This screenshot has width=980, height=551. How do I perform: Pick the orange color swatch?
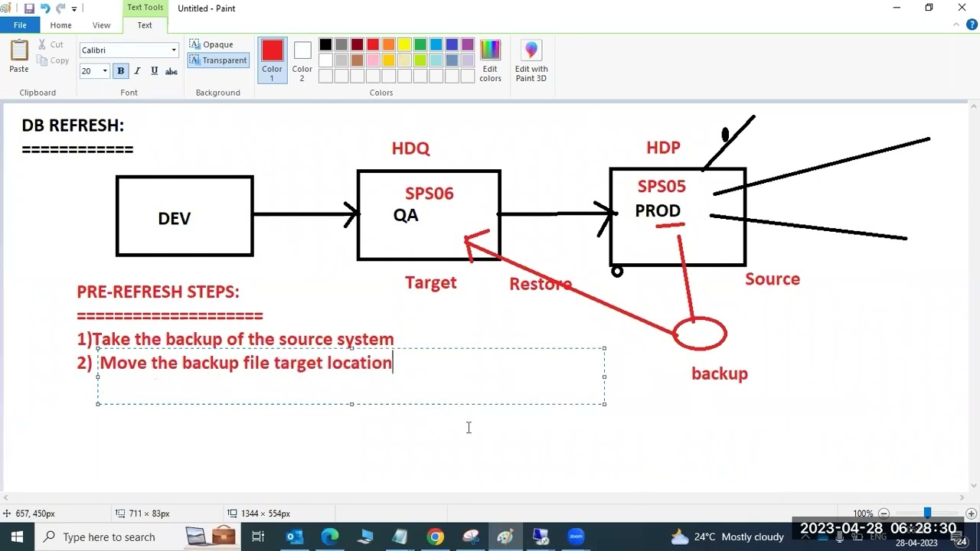coord(388,44)
